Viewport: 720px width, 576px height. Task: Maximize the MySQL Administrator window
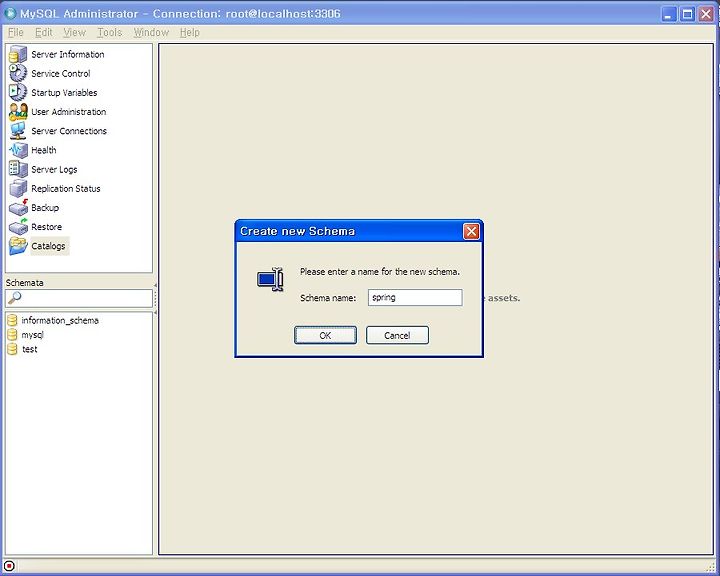click(x=687, y=14)
